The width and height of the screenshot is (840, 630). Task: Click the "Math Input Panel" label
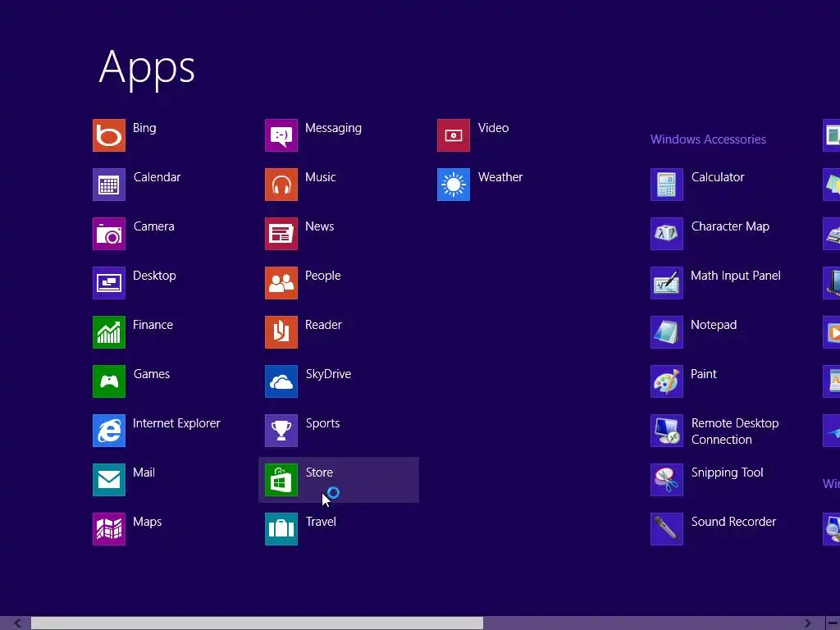736,276
